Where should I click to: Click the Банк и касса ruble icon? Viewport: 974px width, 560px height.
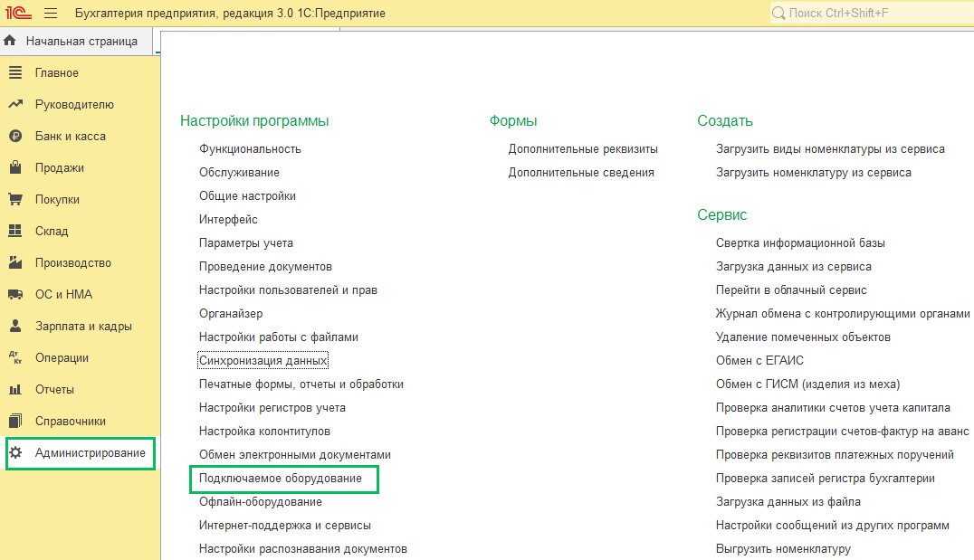point(14,137)
